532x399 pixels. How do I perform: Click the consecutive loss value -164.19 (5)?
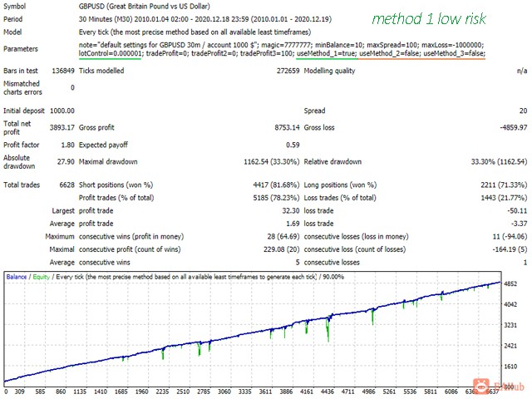click(x=510, y=249)
